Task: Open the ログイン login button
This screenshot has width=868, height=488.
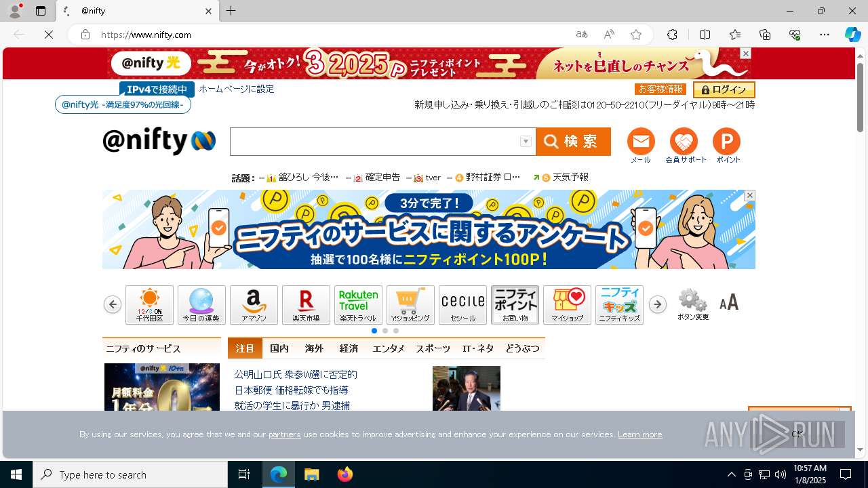Action: [x=724, y=89]
